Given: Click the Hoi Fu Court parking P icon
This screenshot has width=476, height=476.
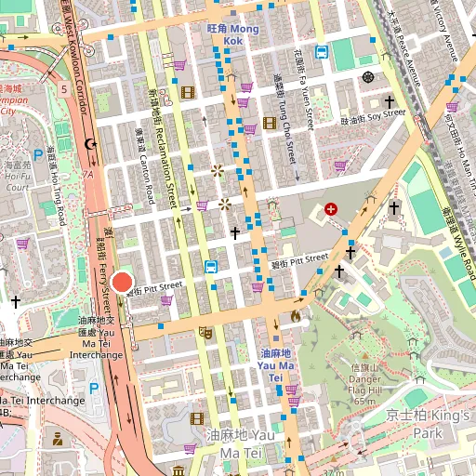Looking at the screenshot, I should pyautogui.click(x=38, y=155).
